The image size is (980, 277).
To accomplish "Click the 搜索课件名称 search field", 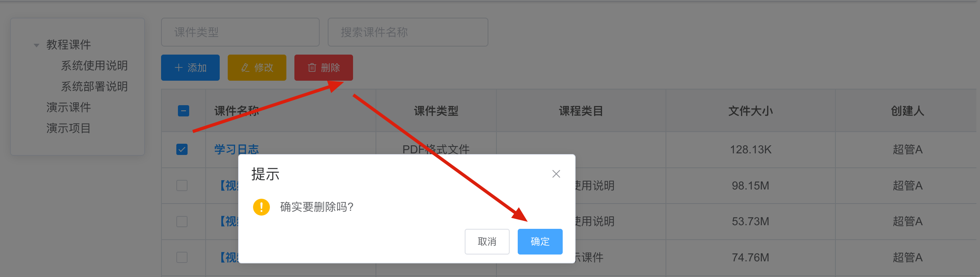I will click(408, 32).
